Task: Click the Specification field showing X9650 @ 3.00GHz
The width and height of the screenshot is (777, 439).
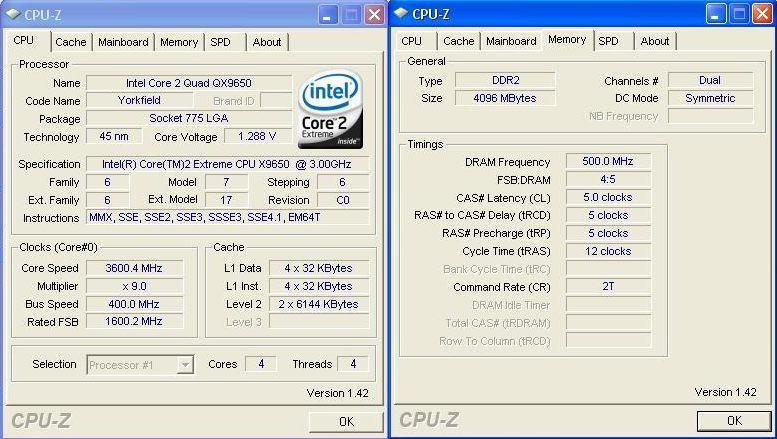Action: pyautogui.click(x=227, y=164)
